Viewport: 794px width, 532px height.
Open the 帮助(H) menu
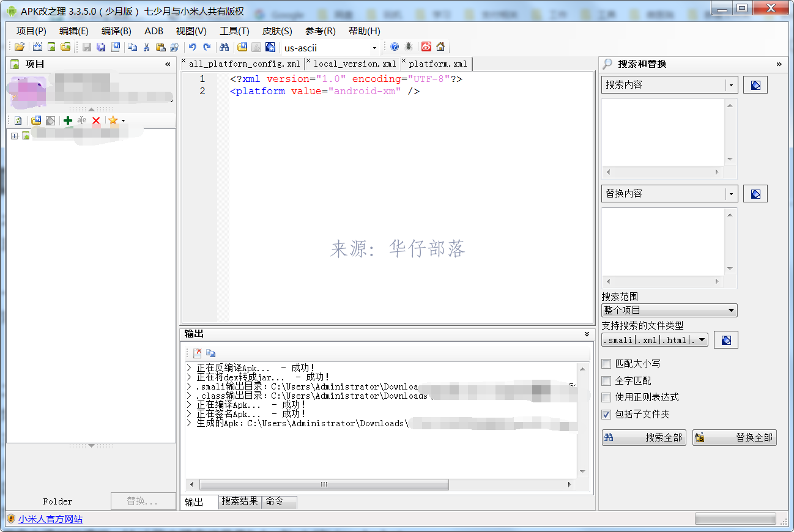click(365, 31)
